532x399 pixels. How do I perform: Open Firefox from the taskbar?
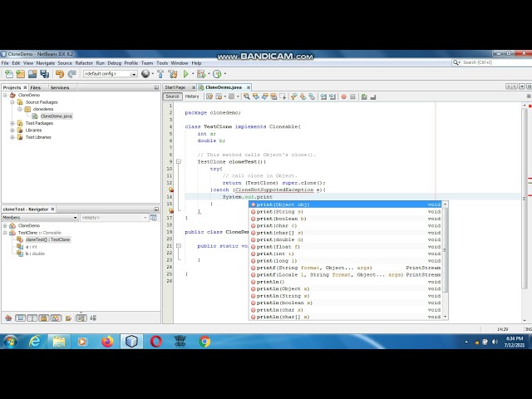click(x=107, y=342)
